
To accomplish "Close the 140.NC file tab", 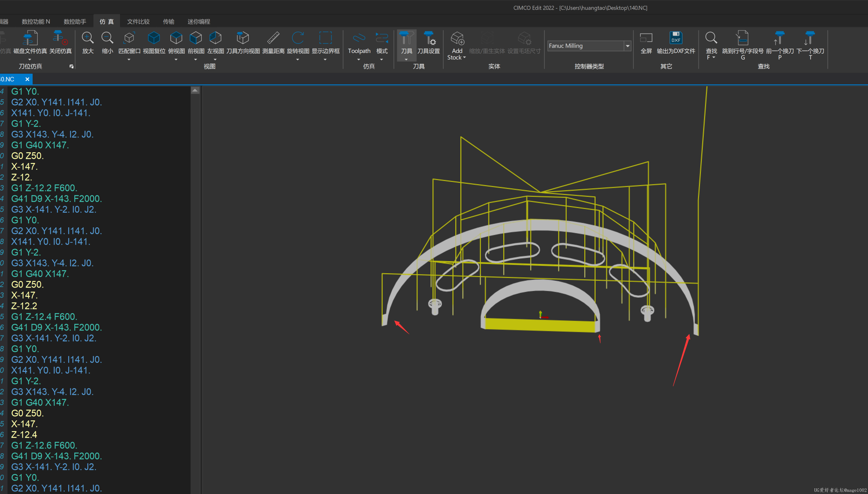I will pyautogui.click(x=27, y=79).
